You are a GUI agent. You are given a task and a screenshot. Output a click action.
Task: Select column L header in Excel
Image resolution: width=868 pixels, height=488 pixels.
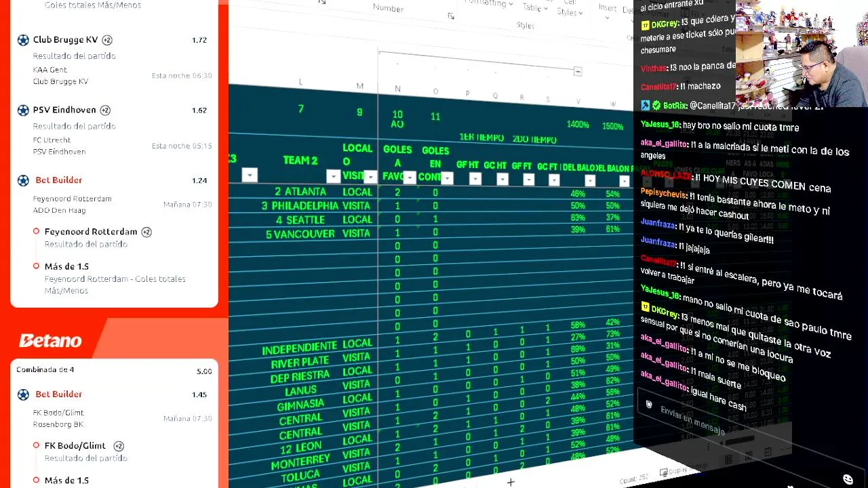300,82
